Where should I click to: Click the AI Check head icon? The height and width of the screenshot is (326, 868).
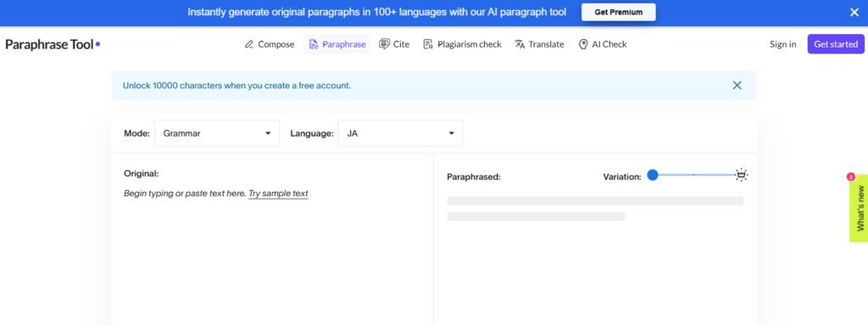(583, 44)
